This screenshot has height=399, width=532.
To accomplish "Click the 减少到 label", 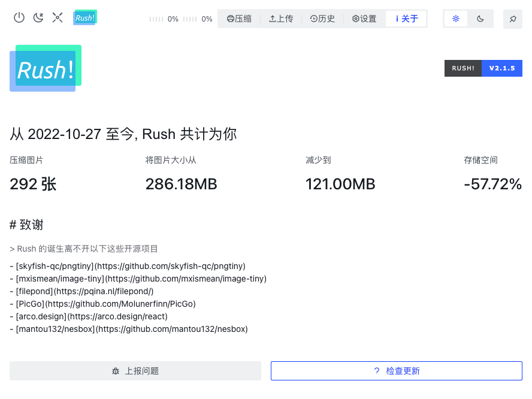I will pos(318,160).
